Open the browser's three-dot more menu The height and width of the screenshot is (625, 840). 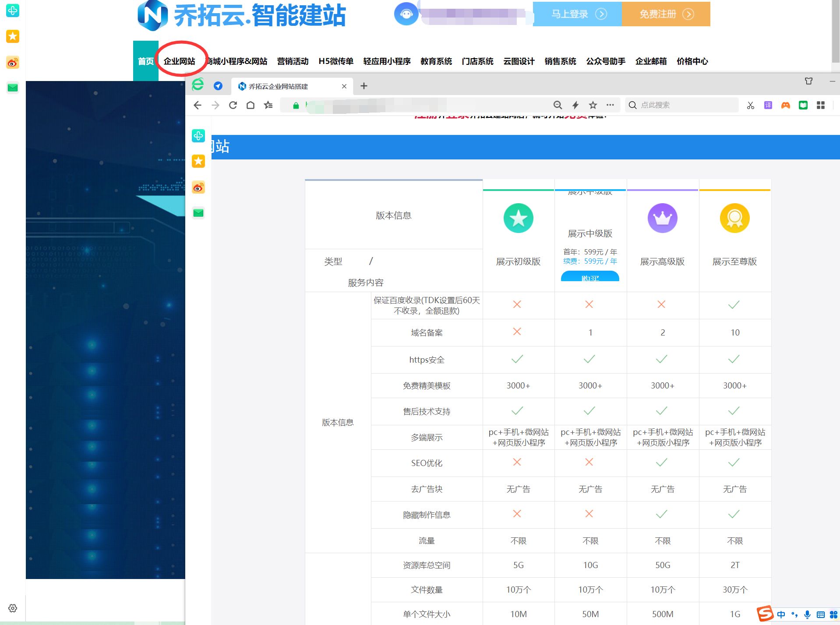[x=610, y=105]
